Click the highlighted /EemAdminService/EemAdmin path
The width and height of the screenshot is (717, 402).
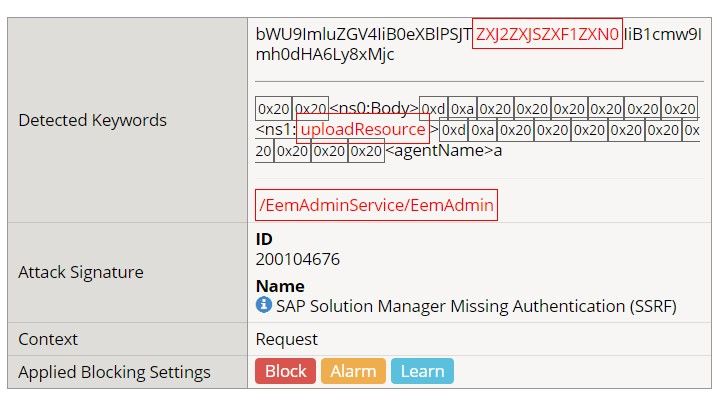tap(376, 205)
